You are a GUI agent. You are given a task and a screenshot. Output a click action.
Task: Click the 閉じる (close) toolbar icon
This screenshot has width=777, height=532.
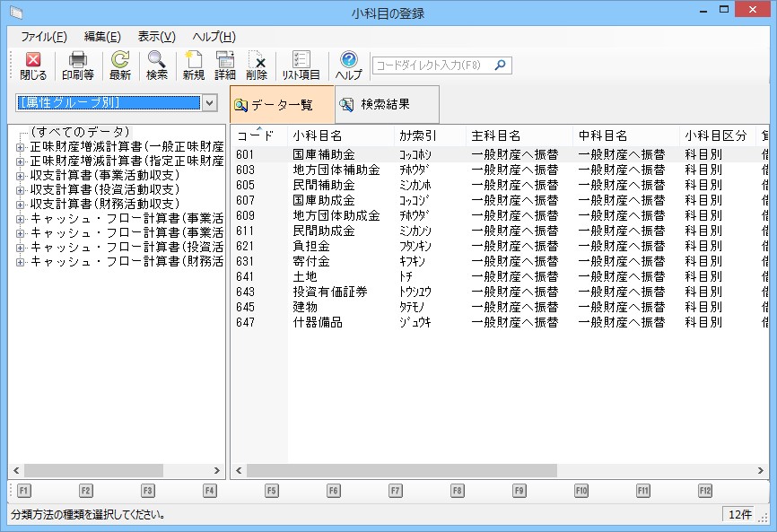(x=33, y=65)
